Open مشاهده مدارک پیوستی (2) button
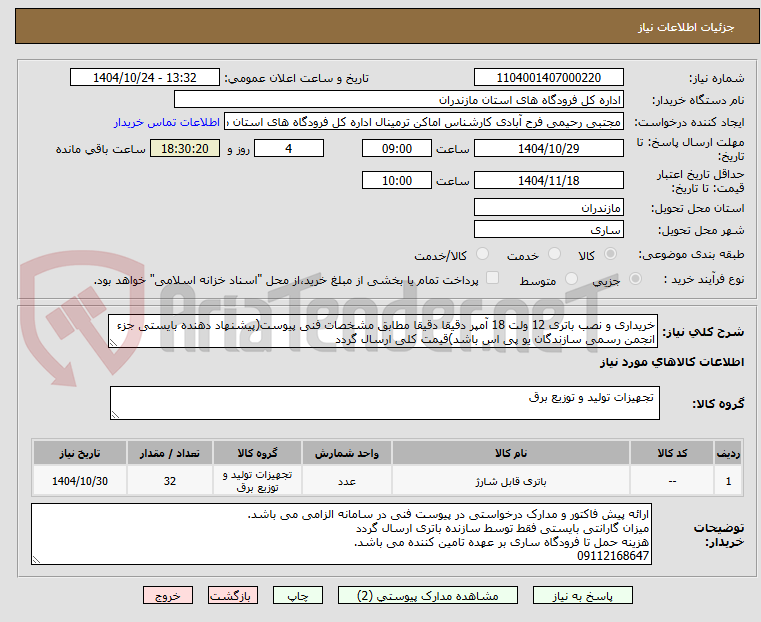761x622 pixels. point(428,595)
